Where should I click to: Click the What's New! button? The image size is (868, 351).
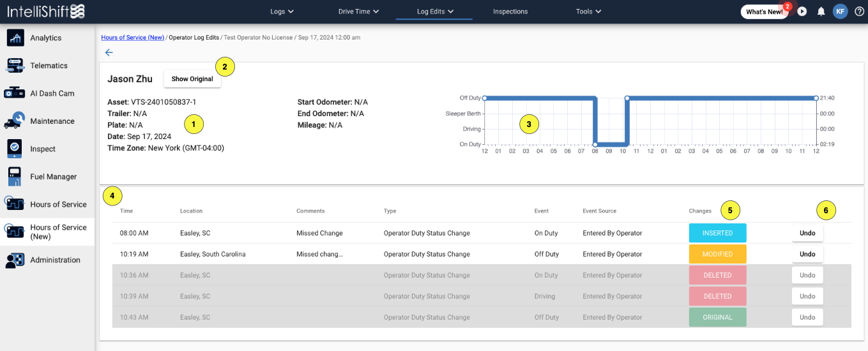click(764, 11)
